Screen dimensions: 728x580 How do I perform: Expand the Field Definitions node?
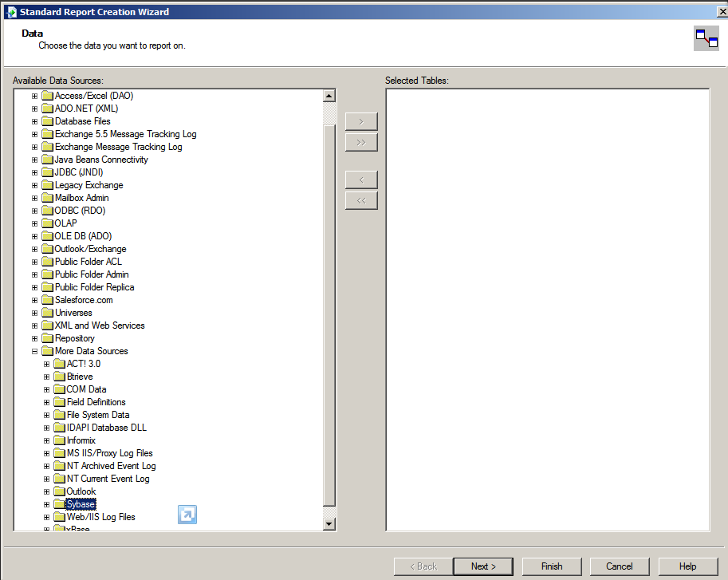coord(46,403)
